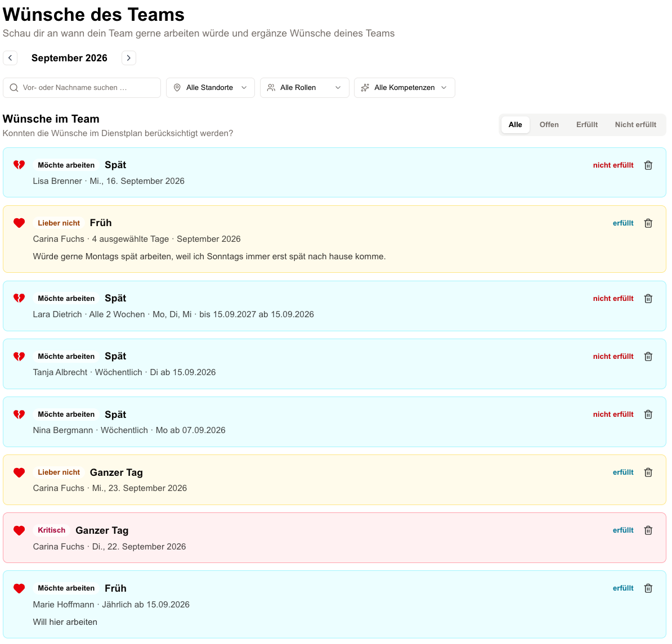Switch to the Offen filter tab

tap(549, 125)
